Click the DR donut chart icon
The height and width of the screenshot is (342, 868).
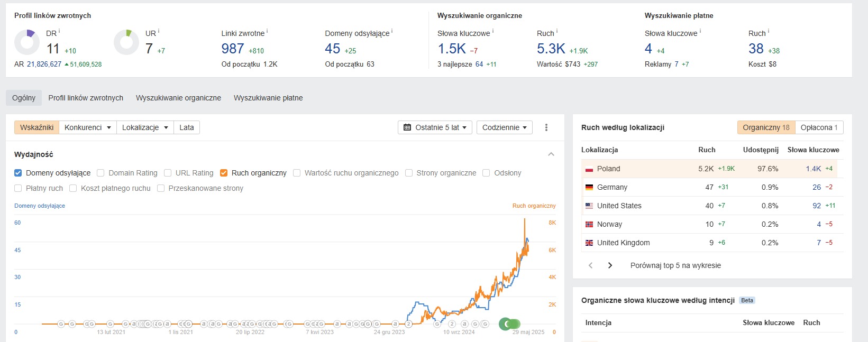coord(27,42)
